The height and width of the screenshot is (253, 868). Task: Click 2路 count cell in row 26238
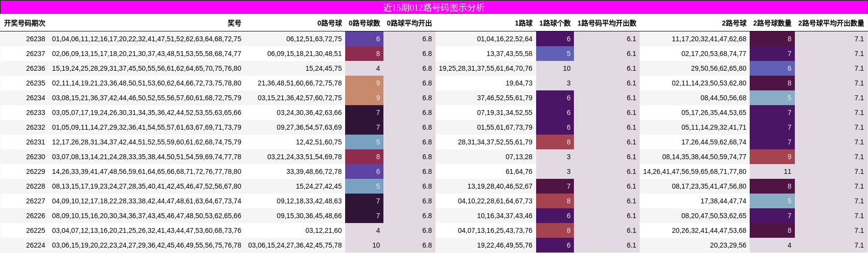click(772, 39)
